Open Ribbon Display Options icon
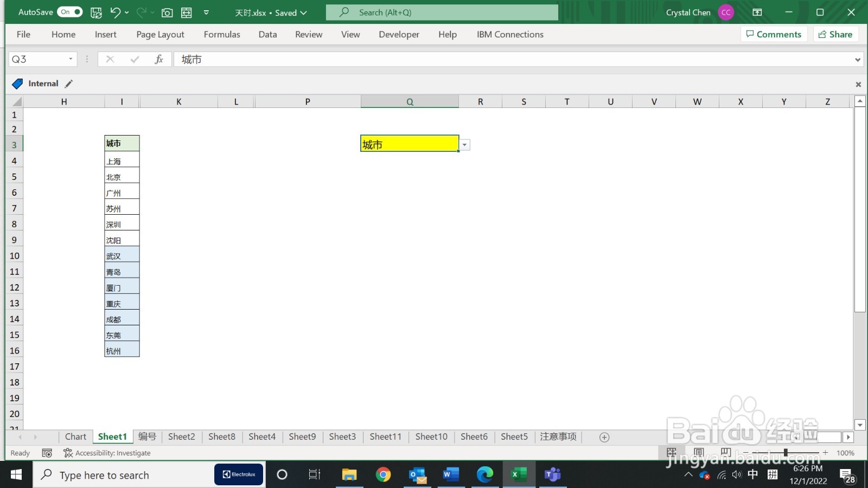This screenshot has height=488, width=868. [757, 12]
